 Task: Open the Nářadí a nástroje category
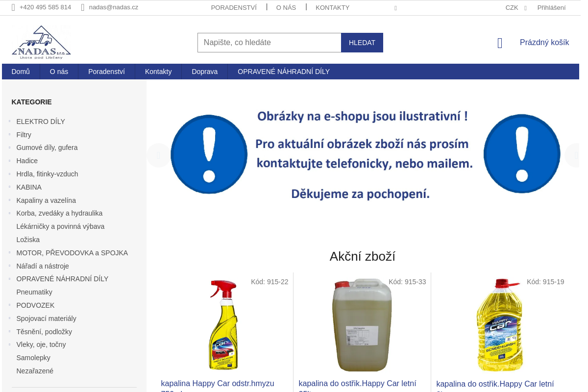pyautogui.click(x=43, y=266)
